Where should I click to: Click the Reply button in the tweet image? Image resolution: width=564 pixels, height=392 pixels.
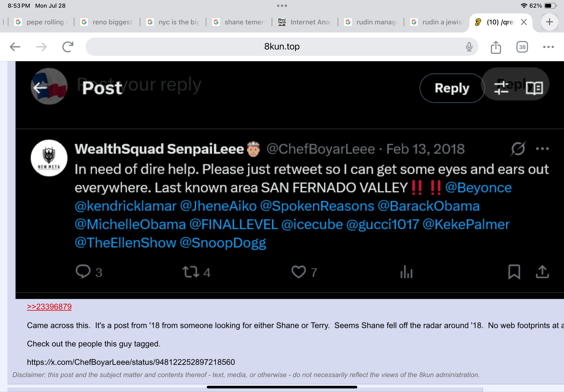[452, 88]
